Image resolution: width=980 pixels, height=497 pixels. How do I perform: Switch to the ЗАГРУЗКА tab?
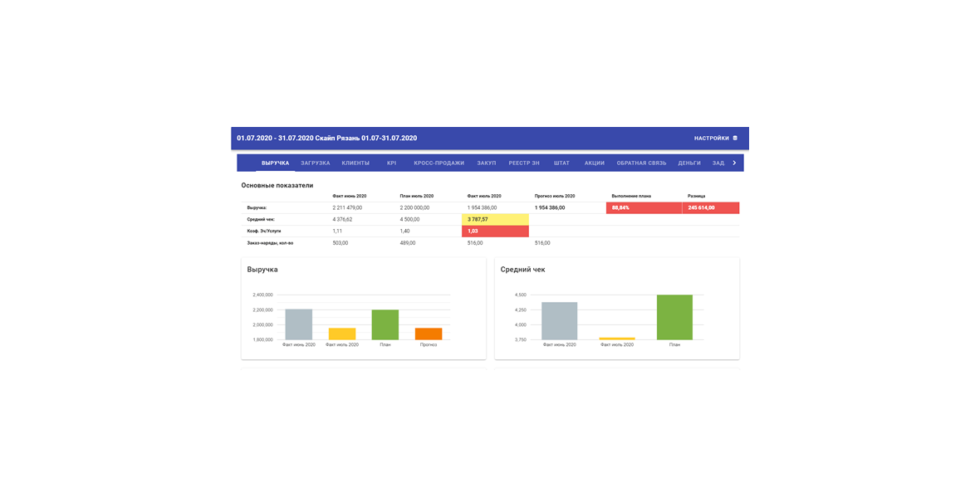coord(315,163)
